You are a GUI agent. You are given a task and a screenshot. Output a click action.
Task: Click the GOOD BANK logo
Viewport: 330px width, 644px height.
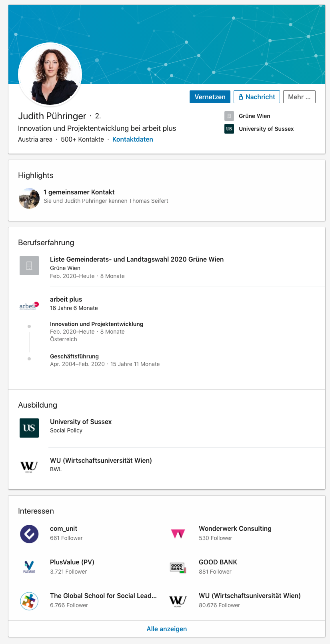[x=178, y=568]
